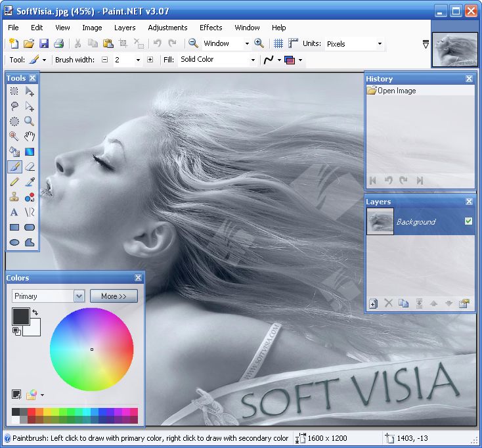The image size is (482, 448).
Task: Click the Save floppy disk icon
Action: [x=44, y=43]
